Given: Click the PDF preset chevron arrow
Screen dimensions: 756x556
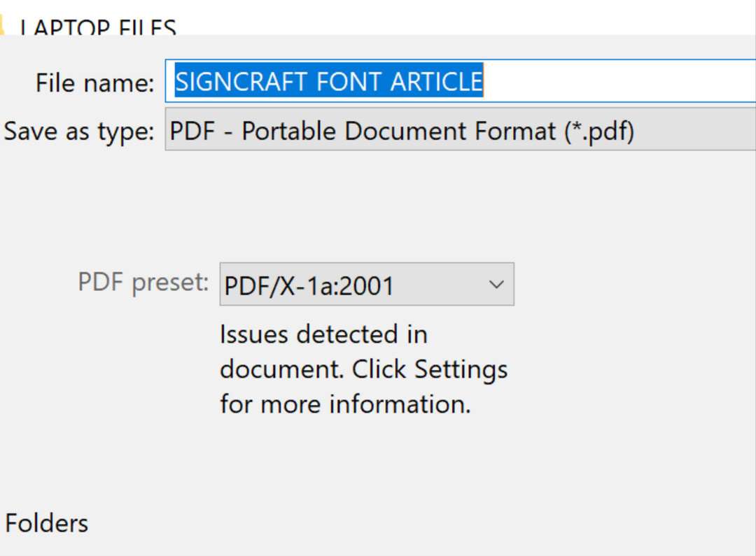Looking at the screenshot, I should 496,285.
